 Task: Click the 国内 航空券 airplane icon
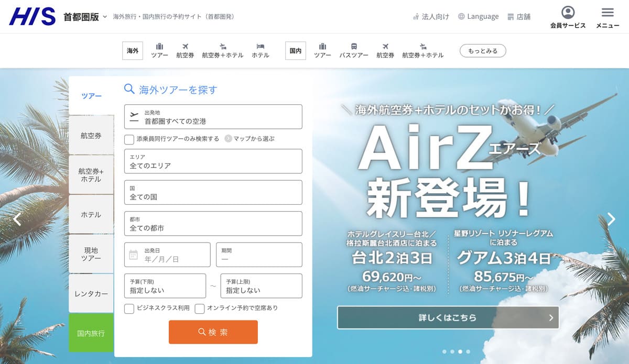coord(385,46)
